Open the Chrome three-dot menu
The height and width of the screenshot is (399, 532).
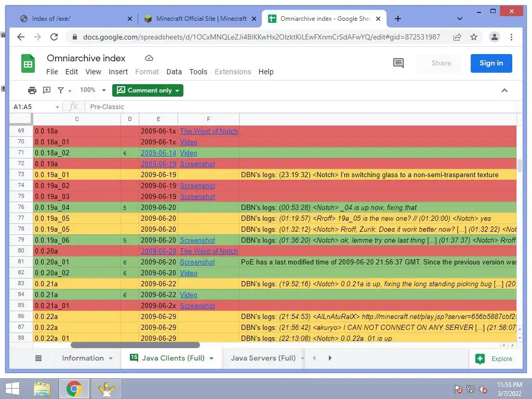(x=511, y=37)
